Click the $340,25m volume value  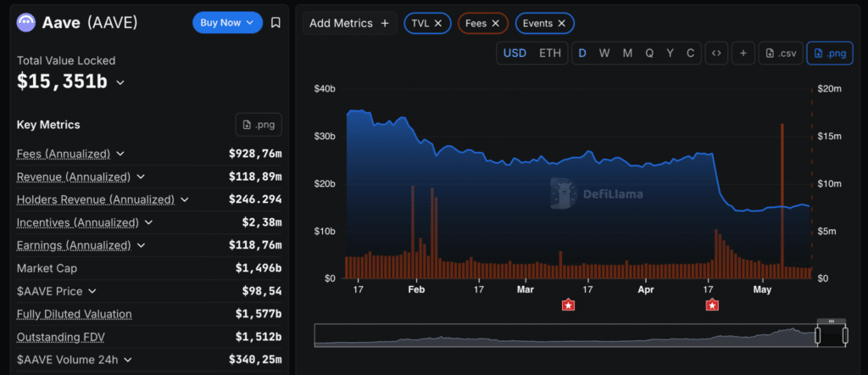(x=255, y=360)
